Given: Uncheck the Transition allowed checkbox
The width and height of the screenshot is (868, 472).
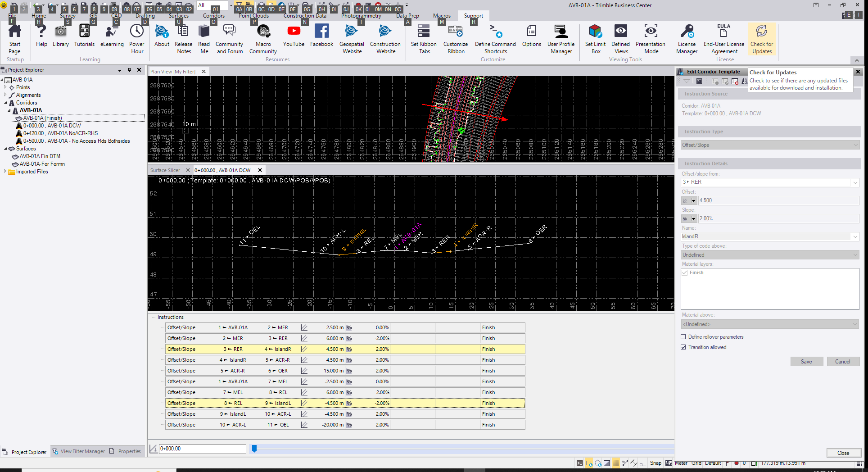Looking at the screenshot, I should pos(683,347).
